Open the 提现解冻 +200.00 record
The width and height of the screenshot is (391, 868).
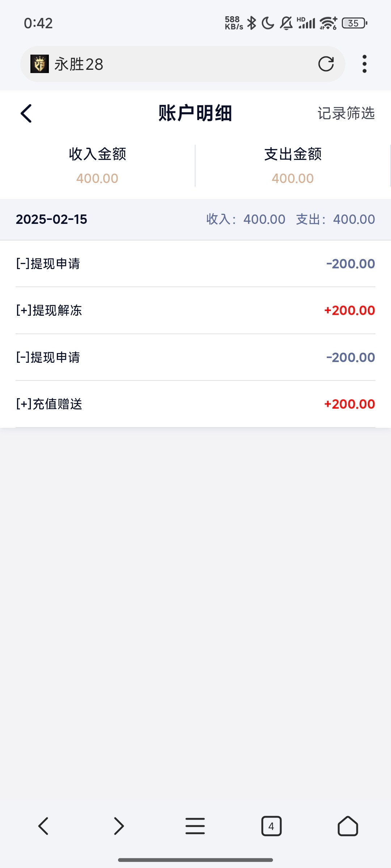click(x=195, y=310)
